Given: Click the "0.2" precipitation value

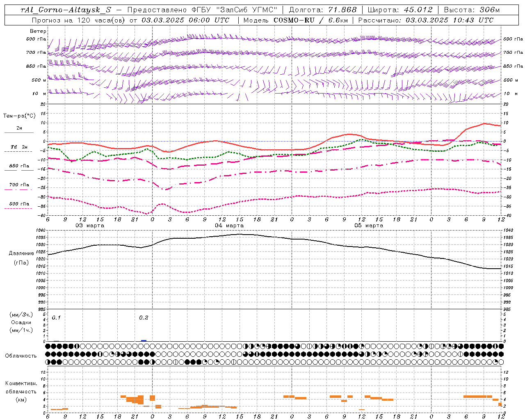Looking at the screenshot, I should coord(144,318).
